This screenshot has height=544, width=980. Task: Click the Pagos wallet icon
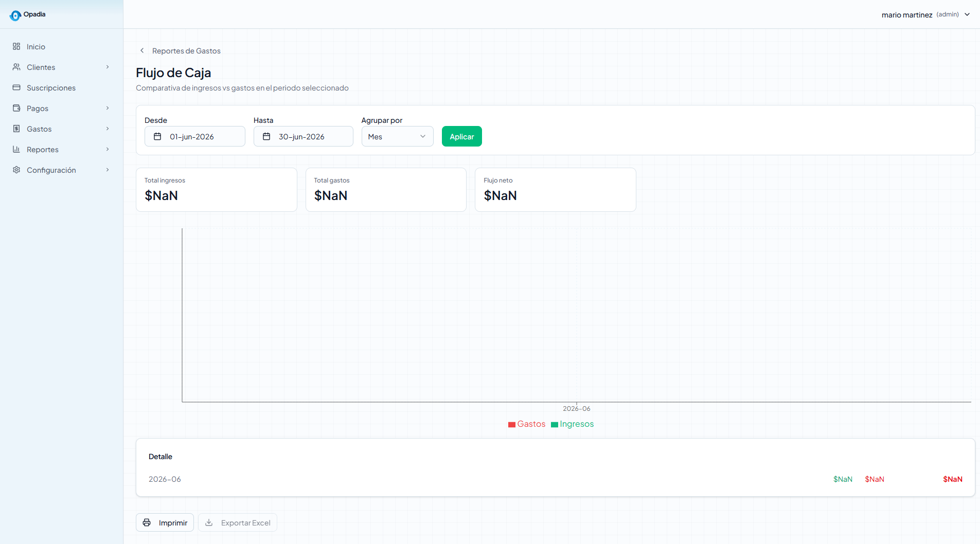pos(16,108)
